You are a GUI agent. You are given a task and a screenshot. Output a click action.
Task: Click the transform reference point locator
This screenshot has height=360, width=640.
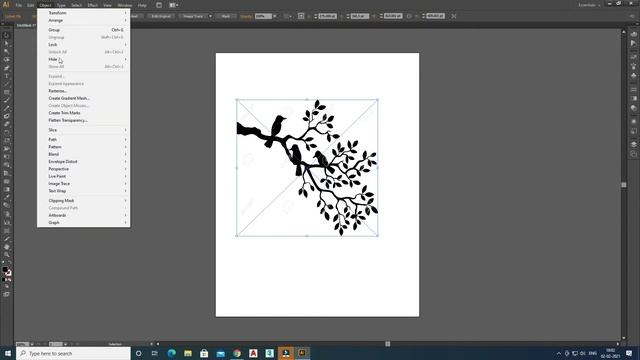point(301,16)
